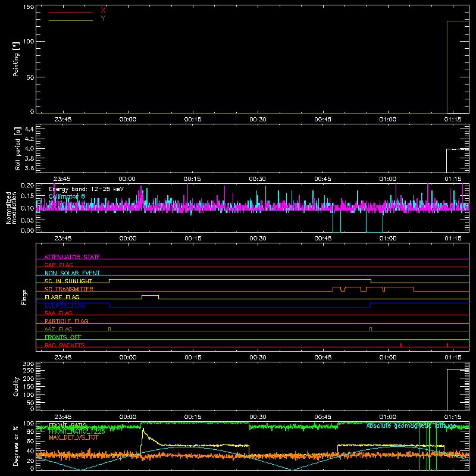Click the Flags axis title

coord(24,297)
